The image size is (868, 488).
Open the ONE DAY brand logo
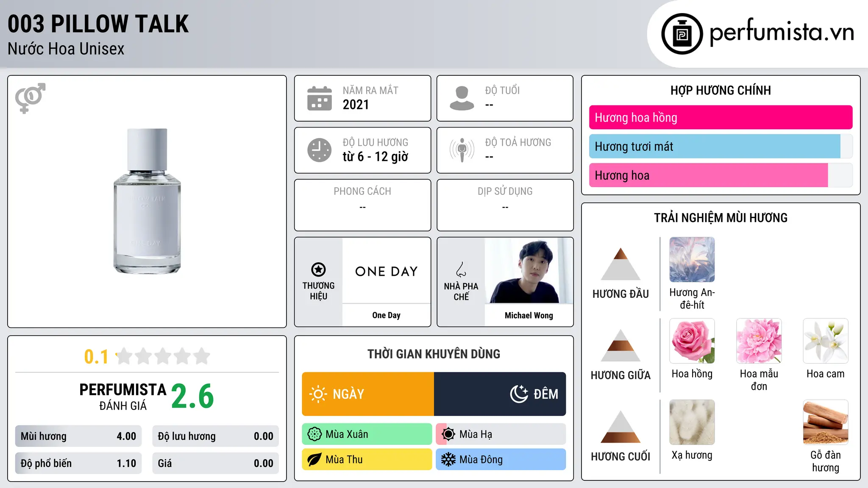click(387, 271)
